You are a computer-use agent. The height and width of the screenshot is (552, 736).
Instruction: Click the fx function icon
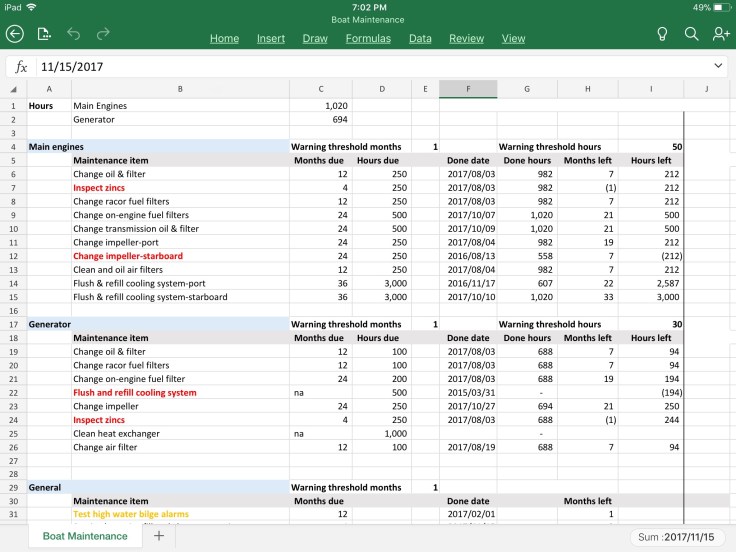click(x=22, y=67)
